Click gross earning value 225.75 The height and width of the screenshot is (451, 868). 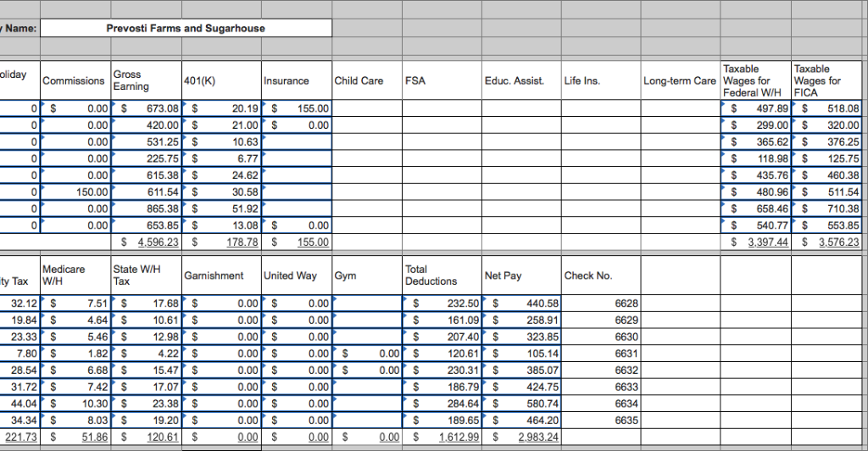coord(146,159)
